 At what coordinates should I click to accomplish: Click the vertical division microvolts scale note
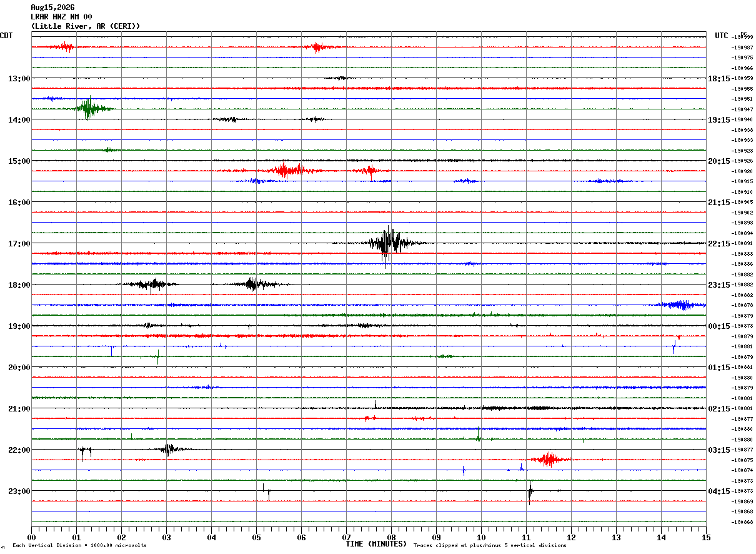coord(79,545)
